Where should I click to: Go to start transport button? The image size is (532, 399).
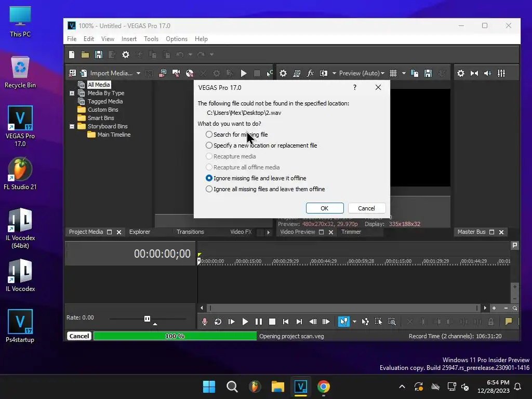coord(286,322)
